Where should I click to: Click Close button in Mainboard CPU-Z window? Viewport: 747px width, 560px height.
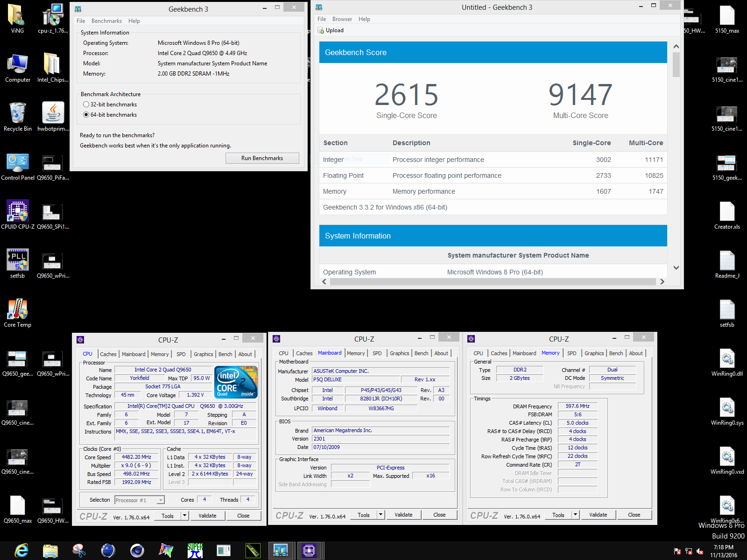439,515
